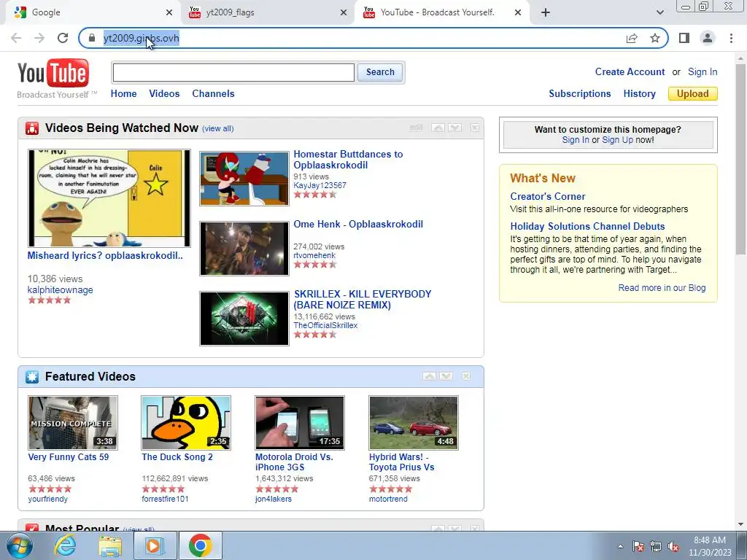Close the Videos Being Watched Now module
Image resolution: width=747 pixels, height=560 pixels.
coord(474,128)
